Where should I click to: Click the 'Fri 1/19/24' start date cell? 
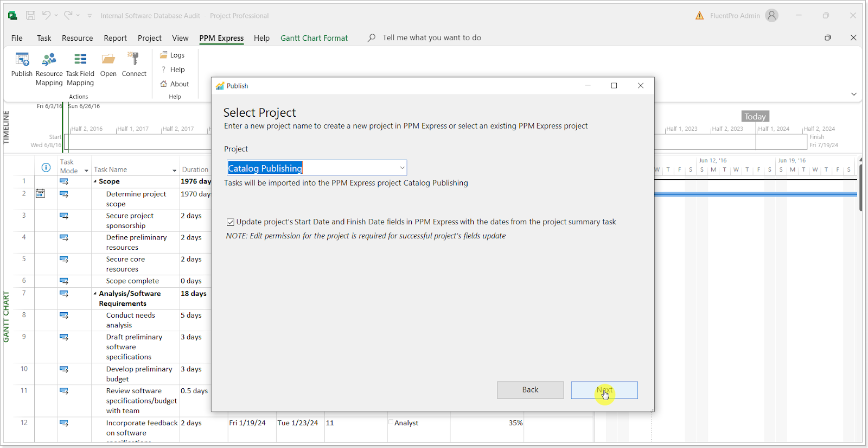point(247,423)
